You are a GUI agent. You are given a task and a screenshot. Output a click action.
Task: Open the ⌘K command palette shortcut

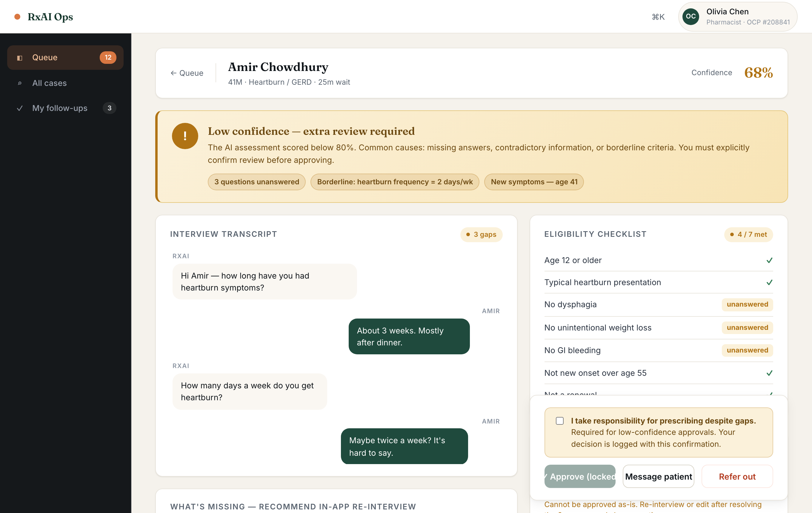(658, 16)
